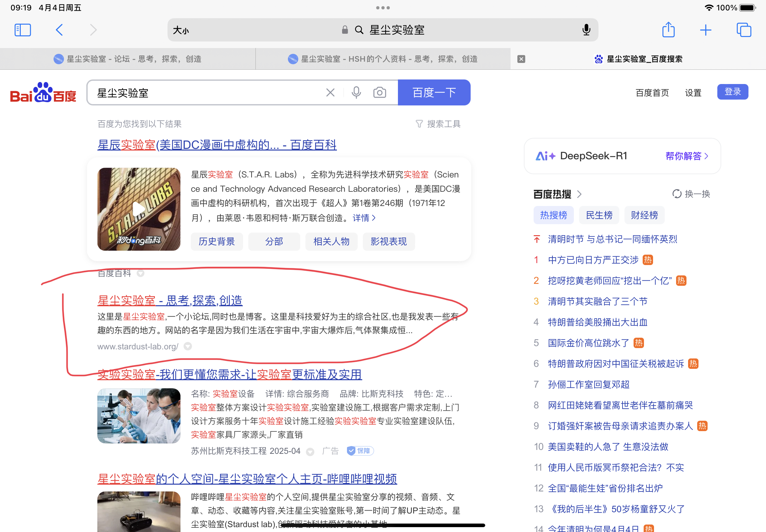Open hot search 使用人民币版冥币祭祀合法
Screen dimensions: 766x532
point(616,467)
